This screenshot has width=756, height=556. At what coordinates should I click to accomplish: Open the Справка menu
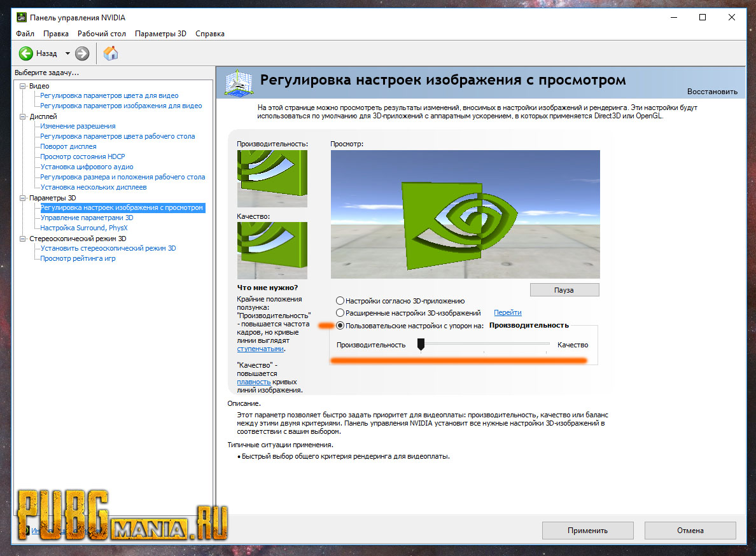(210, 34)
